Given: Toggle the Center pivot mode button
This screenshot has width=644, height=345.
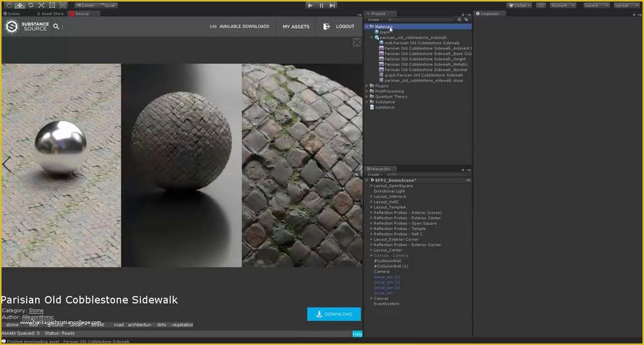Looking at the screenshot, I should [86, 5].
